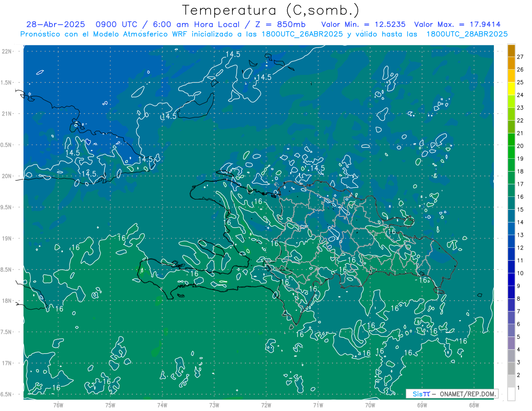Click the legend swatch between 16 and 17
532x411 pixels.
[511, 191]
